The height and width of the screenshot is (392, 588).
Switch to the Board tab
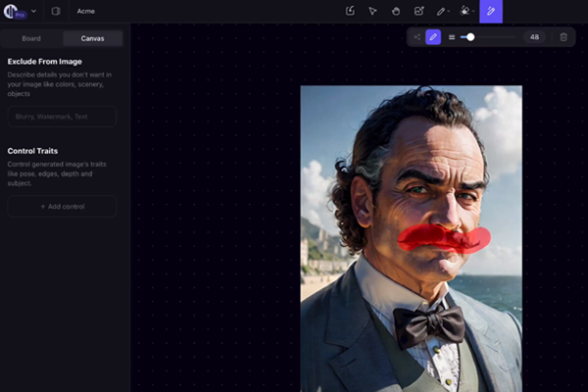[x=31, y=38]
